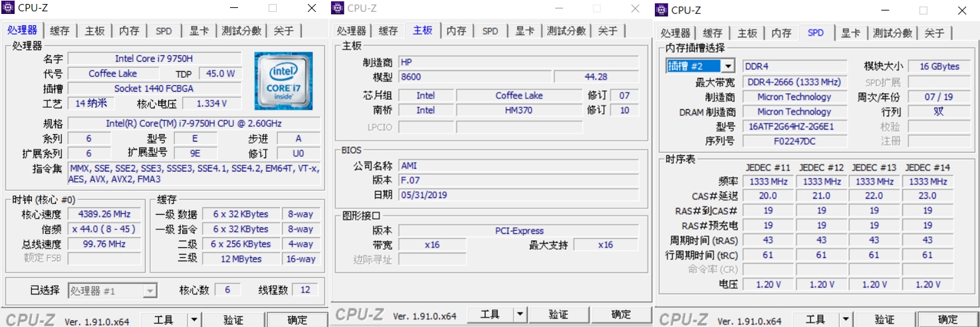Screen dimensions: 980x327
Task: Expand 工具 dropdown arrow in the middle window
Action: 520,314
